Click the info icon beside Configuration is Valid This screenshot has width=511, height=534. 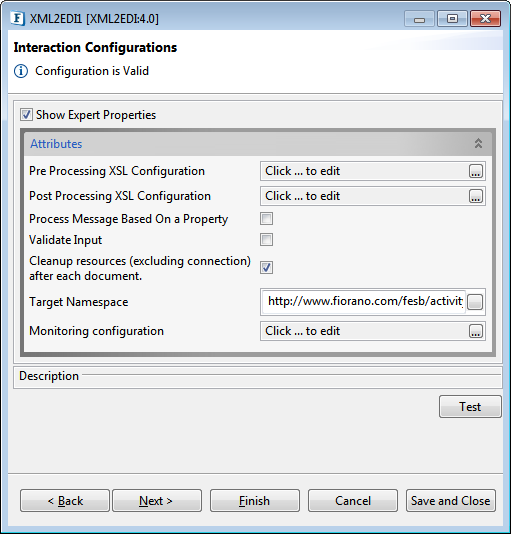click(x=21, y=71)
